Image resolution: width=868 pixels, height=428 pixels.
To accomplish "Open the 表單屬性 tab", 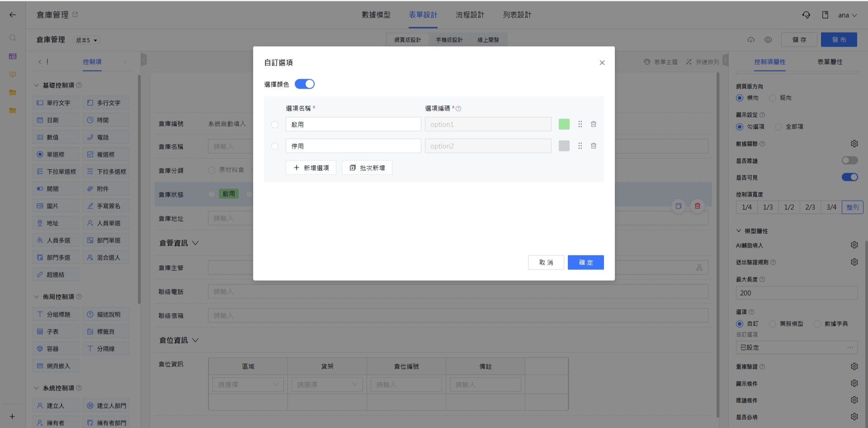I will click(830, 62).
